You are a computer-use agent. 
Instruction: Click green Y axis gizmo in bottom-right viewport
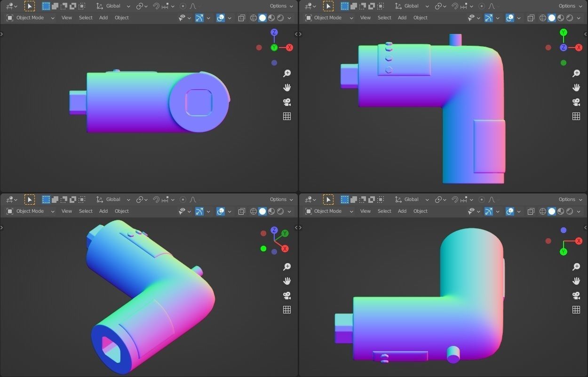564,252
